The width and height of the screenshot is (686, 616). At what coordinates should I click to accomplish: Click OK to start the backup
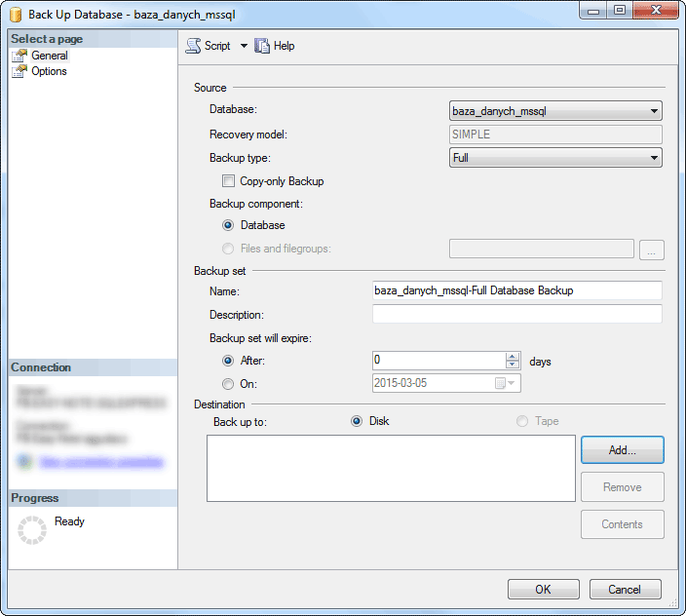click(543, 589)
